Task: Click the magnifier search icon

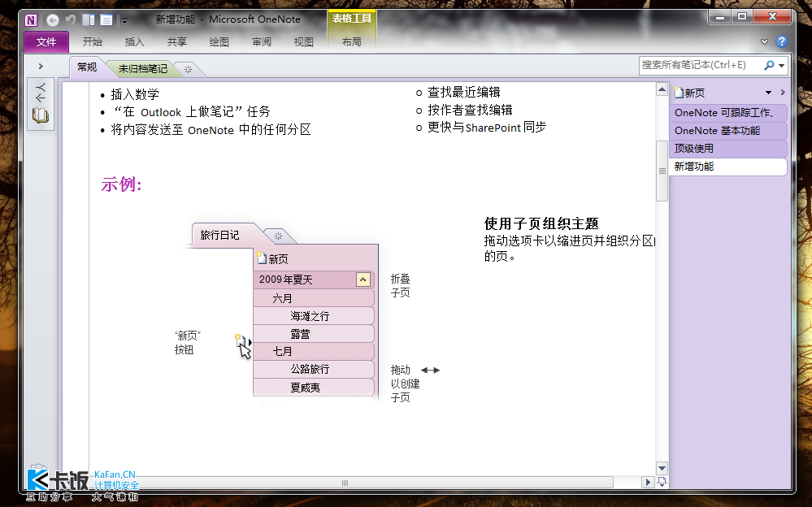Action: pos(769,65)
